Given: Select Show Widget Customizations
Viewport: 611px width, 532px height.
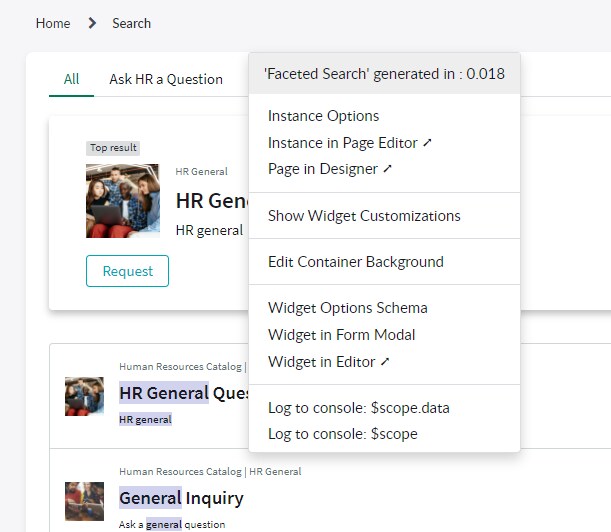Looking at the screenshot, I should tap(364, 216).
